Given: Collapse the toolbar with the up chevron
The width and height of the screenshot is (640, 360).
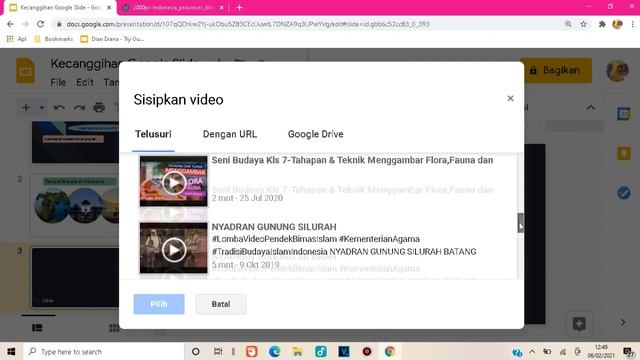Looking at the screenshot, I should click(x=591, y=108).
